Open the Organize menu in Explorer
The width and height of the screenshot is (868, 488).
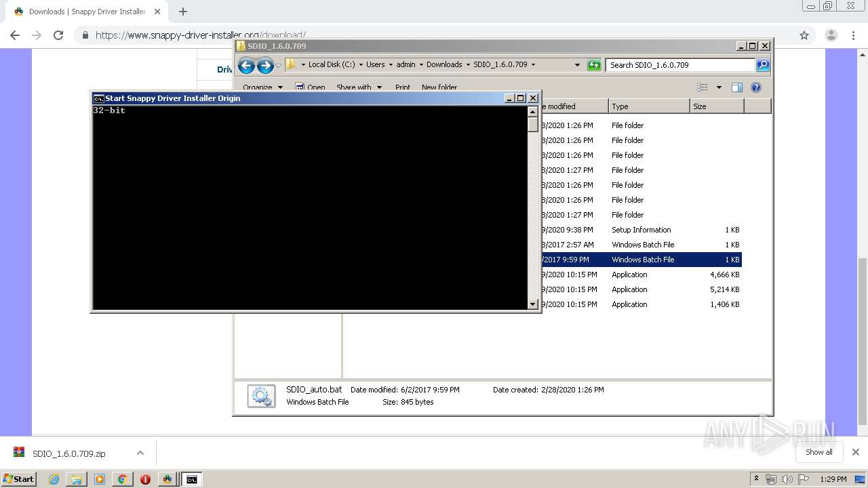262,87
